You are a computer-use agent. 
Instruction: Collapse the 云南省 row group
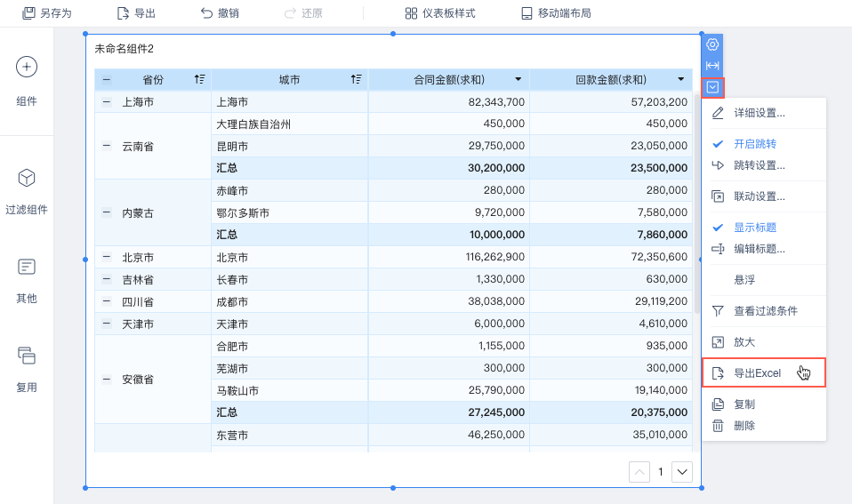pos(107,146)
